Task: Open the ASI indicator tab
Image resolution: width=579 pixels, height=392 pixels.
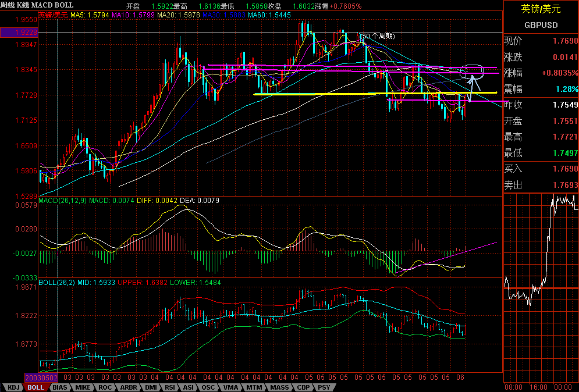Action: pyautogui.click(x=189, y=387)
